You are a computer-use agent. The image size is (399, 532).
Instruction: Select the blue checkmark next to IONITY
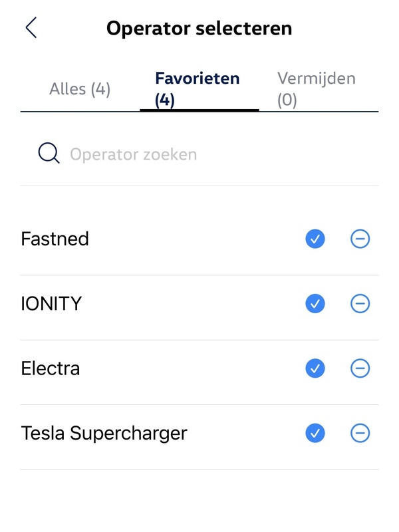click(314, 303)
